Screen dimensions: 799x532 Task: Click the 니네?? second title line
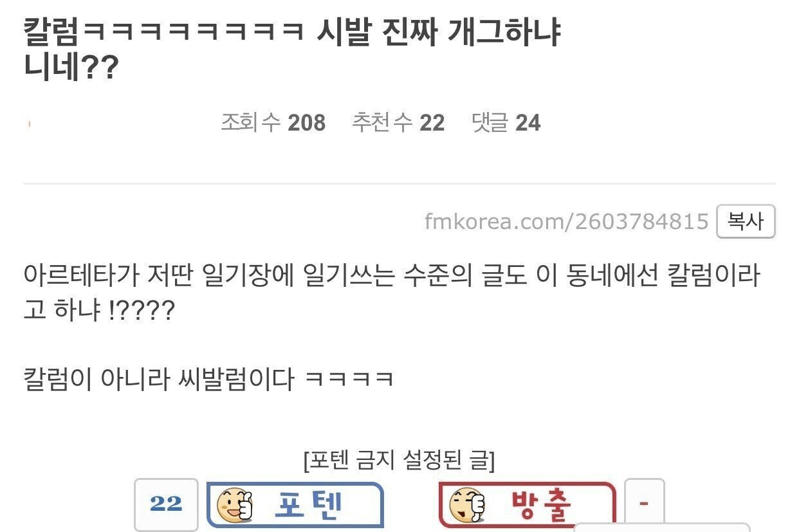click(x=71, y=68)
